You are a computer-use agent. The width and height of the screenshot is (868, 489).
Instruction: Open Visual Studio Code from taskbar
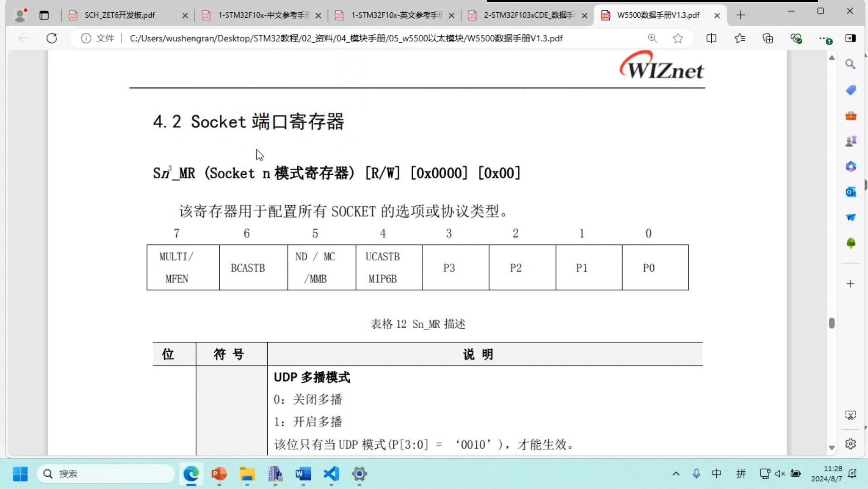click(331, 474)
